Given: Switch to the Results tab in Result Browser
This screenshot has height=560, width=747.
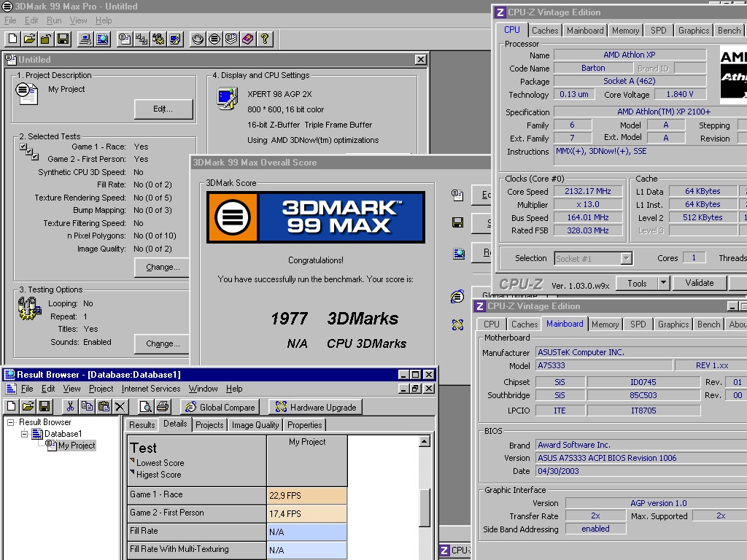Looking at the screenshot, I should point(142,425).
